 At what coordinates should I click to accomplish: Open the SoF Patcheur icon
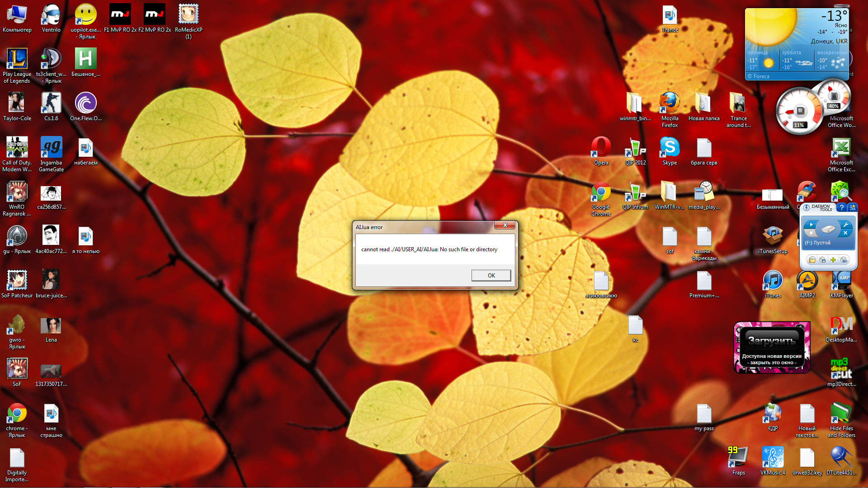click(x=17, y=284)
